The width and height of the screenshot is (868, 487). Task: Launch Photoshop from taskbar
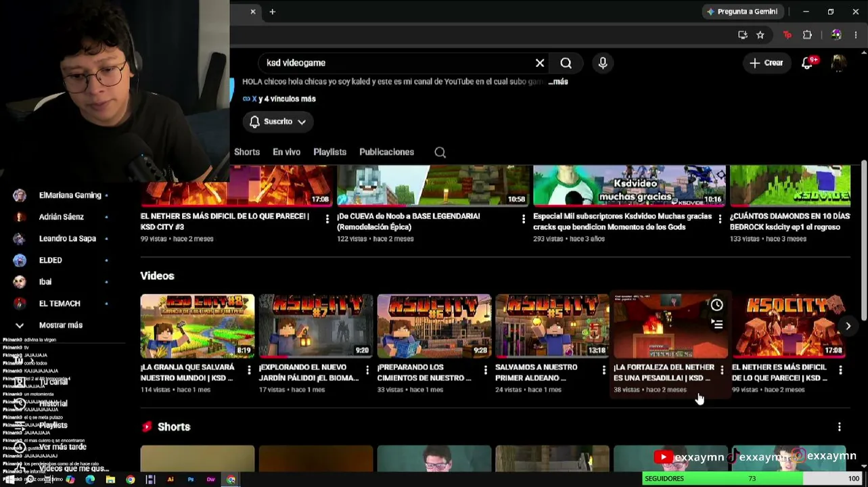[x=191, y=480]
